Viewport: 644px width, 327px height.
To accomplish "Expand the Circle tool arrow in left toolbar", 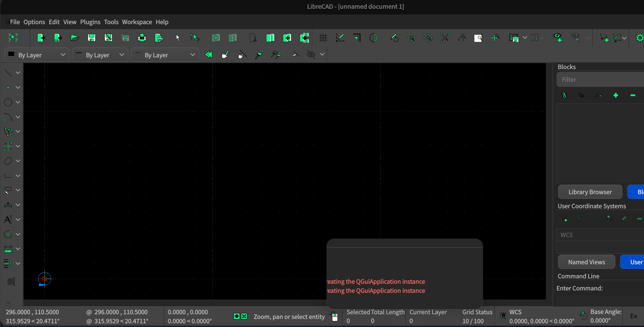I will point(18,102).
